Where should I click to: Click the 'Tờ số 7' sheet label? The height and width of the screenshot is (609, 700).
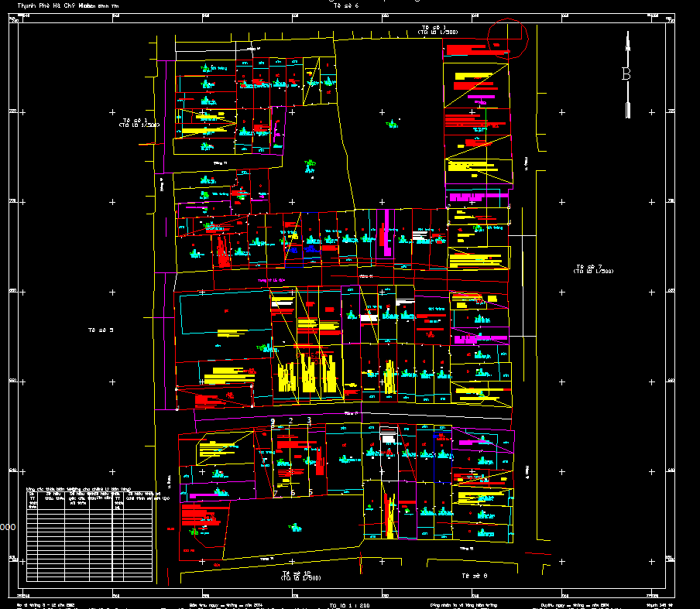pos(594,267)
